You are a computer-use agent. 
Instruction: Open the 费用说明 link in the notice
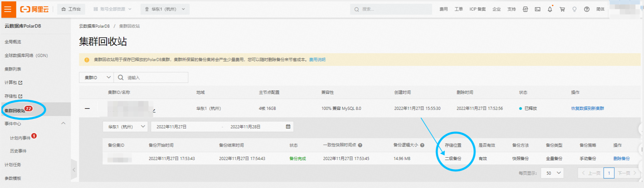click(x=317, y=59)
